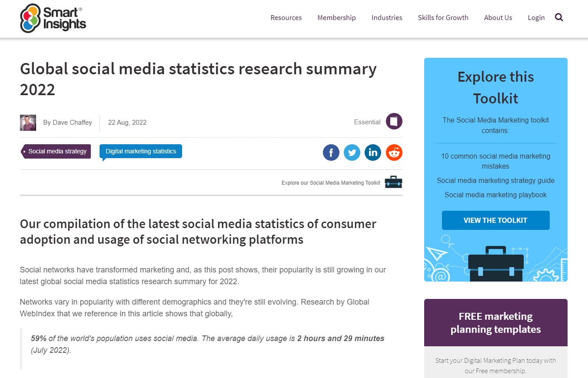This screenshot has width=588, height=378.
Task: Click the Essential membership book icon
Action: click(394, 122)
